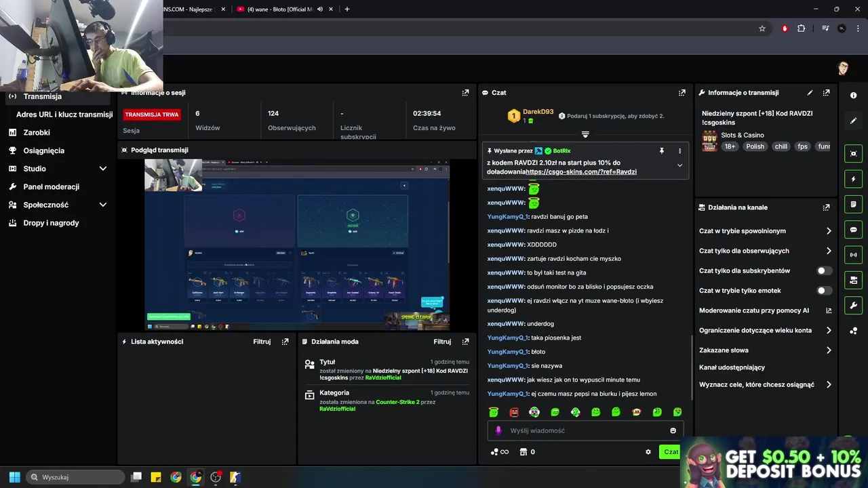Image resolution: width=868 pixels, height=488 pixels.
Task: Switch to wane - Błoto browser tab
Action: (279, 9)
